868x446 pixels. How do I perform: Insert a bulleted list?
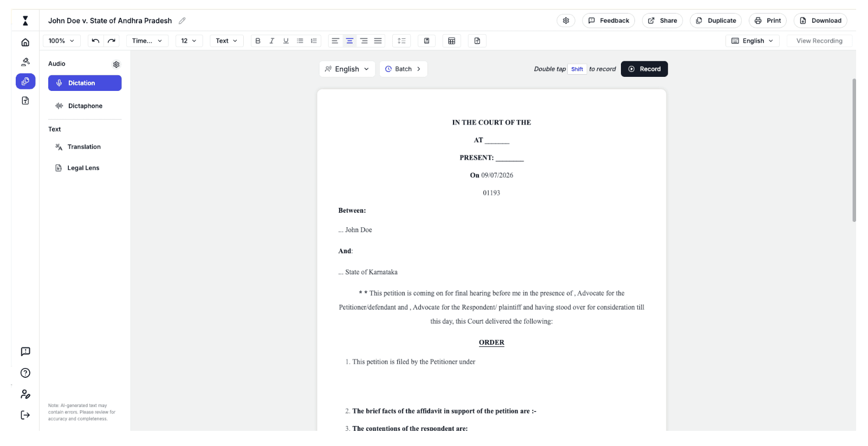(300, 41)
